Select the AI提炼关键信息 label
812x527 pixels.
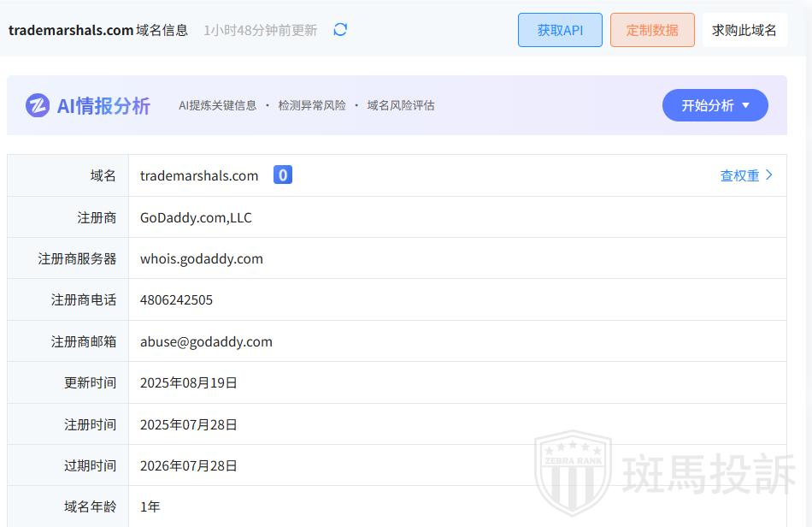coord(217,105)
